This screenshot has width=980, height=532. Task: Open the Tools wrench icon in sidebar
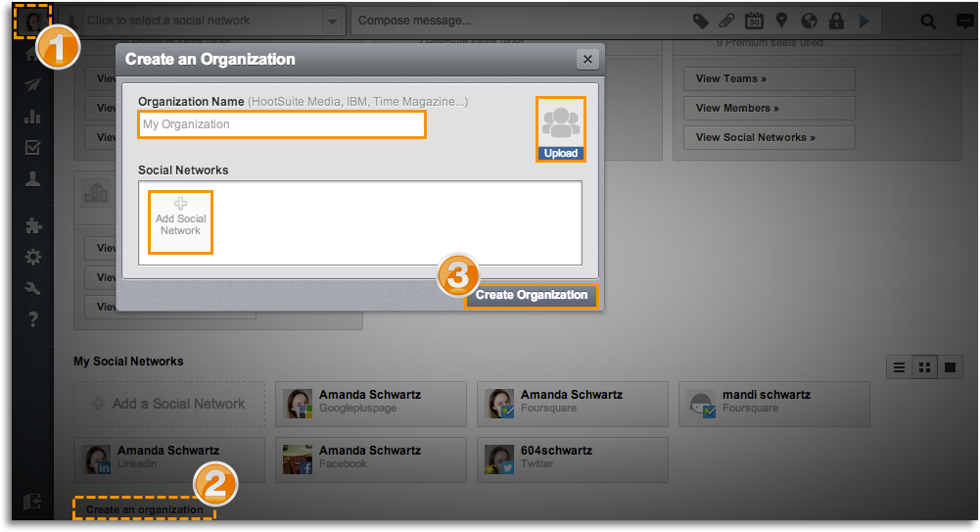pyautogui.click(x=33, y=288)
